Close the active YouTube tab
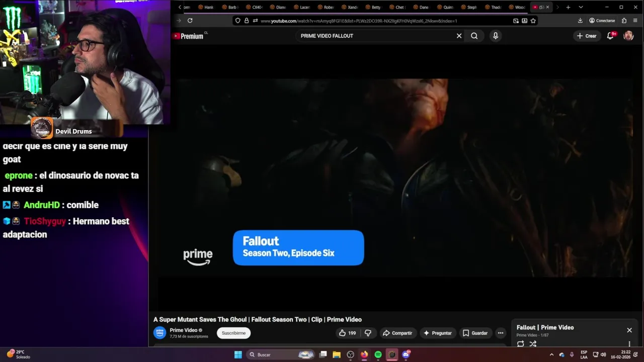644x362 pixels. (x=547, y=7)
